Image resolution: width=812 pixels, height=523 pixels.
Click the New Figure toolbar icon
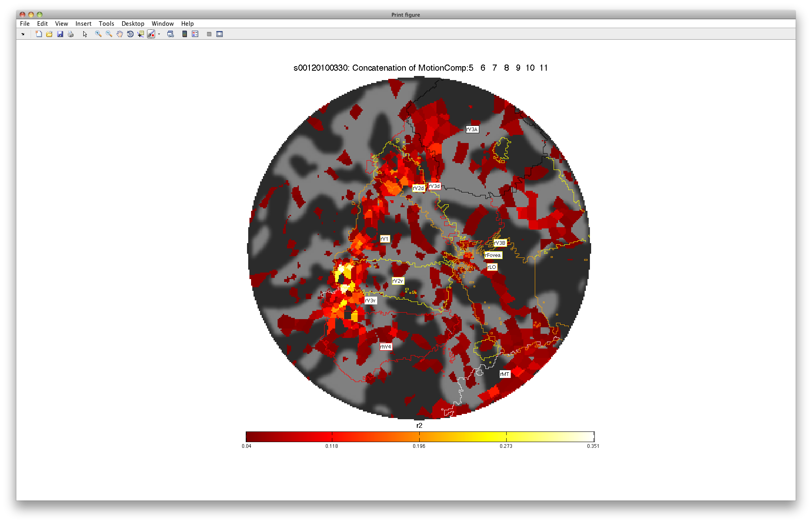[38, 34]
